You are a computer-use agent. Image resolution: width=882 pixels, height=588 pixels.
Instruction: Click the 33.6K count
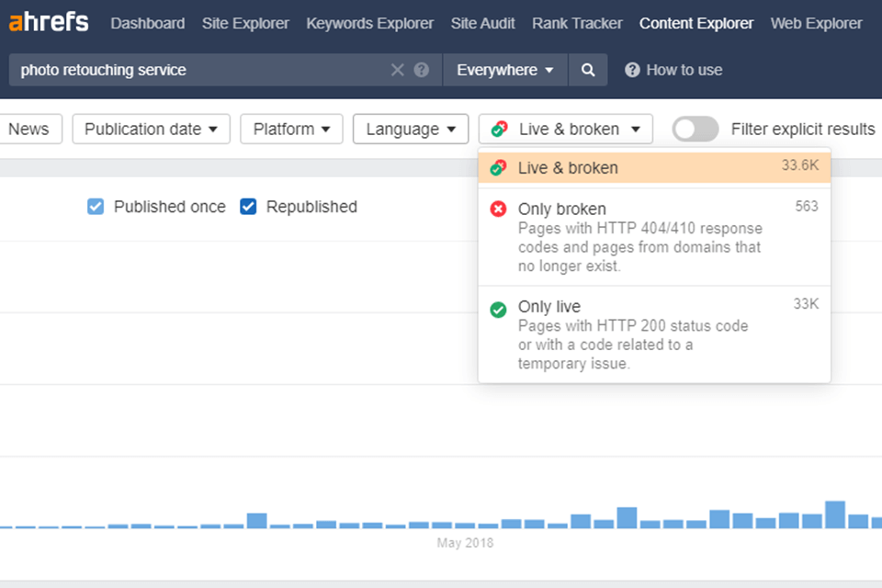[800, 164]
